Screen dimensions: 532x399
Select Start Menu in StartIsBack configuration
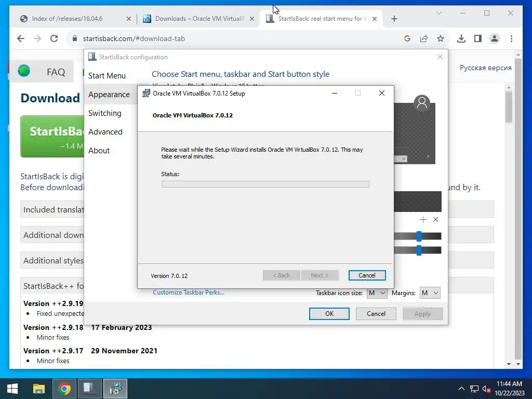pyautogui.click(x=107, y=76)
